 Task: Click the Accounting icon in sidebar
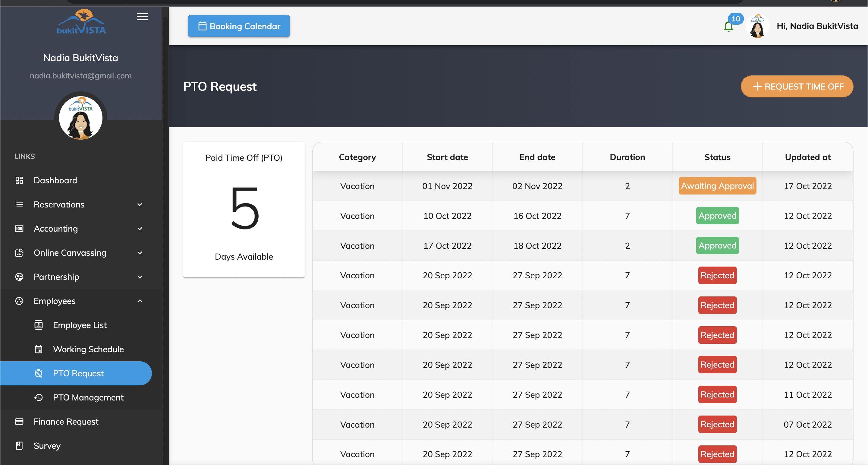tap(18, 228)
